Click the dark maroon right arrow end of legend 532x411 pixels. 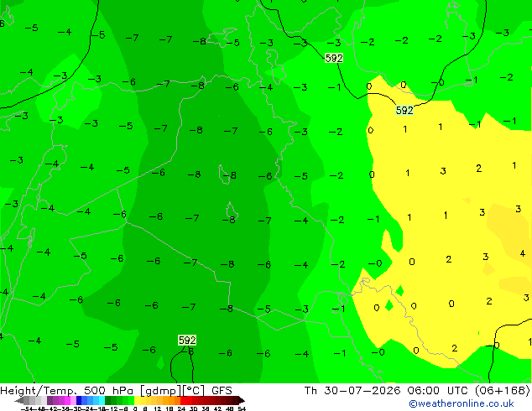[241, 400]
